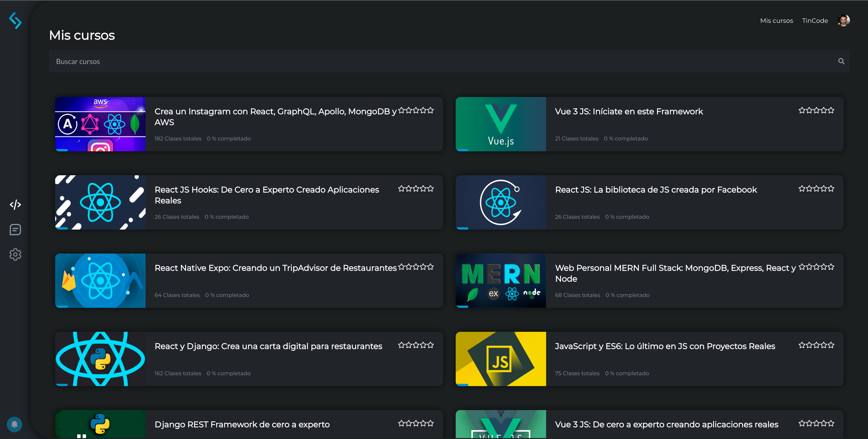Screen dimensions: 868x439
Task: Click the MERN course thumbnail
Action: pyautogui.click(x=501, y=280)
